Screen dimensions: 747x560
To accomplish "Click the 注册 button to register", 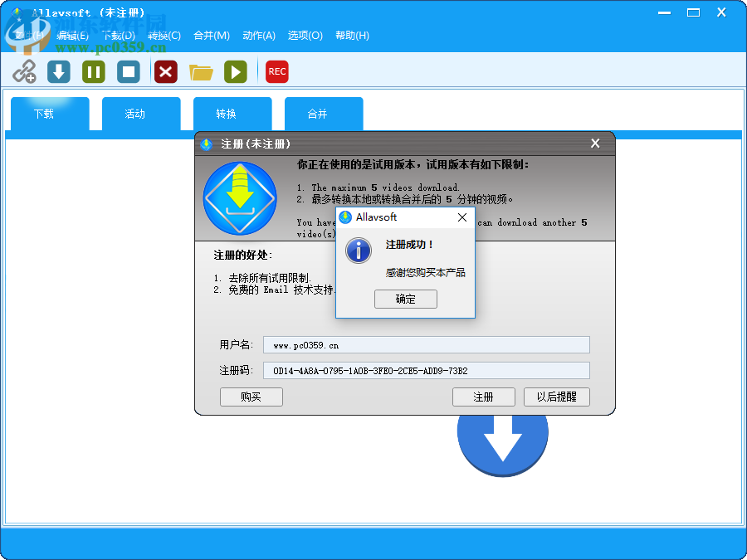I will [484, 397].
